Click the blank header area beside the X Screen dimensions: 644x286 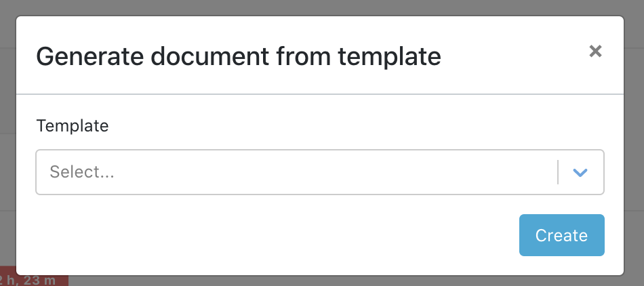click(515, 56)
